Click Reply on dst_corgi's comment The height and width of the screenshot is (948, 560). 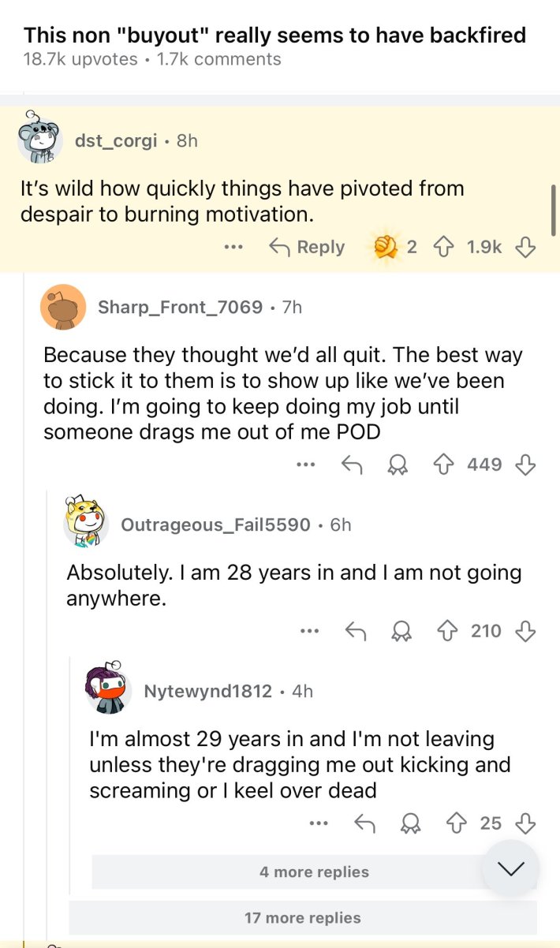(x=307, y=248)
